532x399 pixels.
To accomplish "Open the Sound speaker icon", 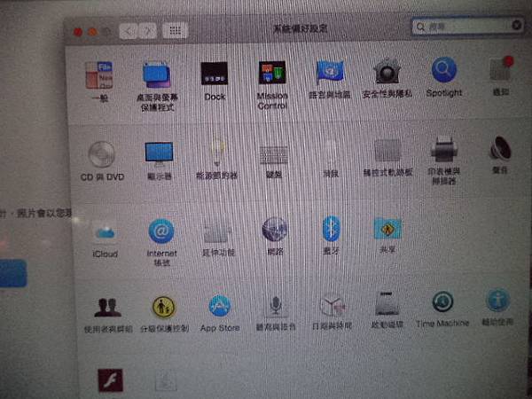I will coord(500,148).
